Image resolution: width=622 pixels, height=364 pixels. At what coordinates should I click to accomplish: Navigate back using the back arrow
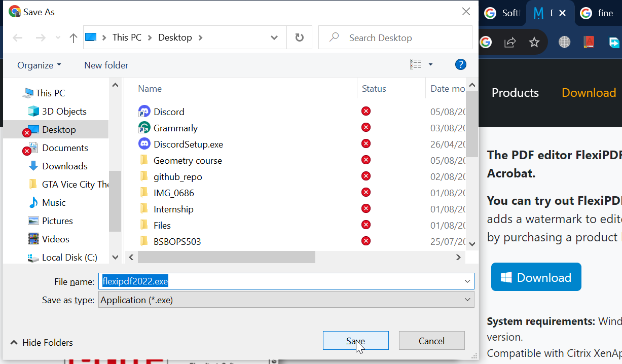pyautogui.click(x=18, y=37)
